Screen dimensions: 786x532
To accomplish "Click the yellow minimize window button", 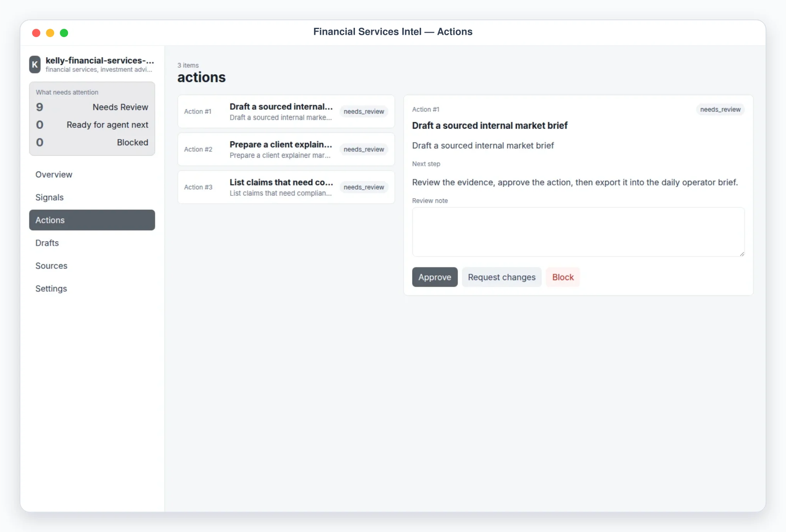I will [50, 33].
